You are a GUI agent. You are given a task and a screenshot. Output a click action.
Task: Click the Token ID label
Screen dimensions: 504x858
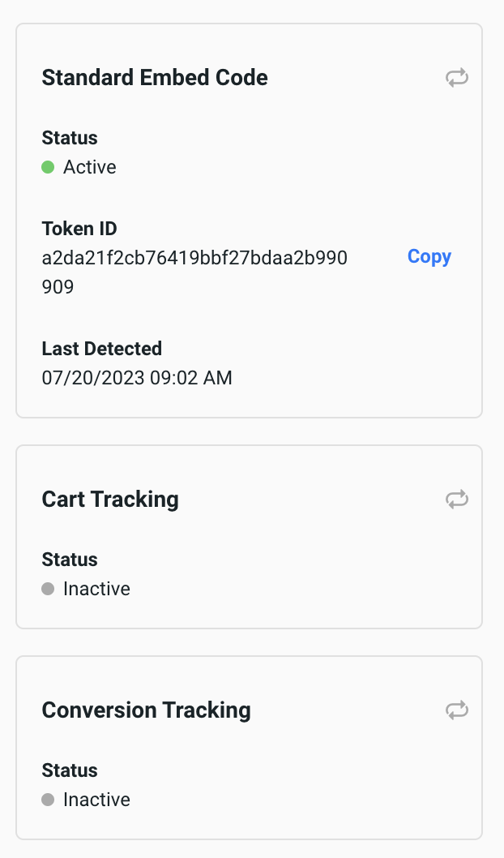(x=79, y=229)
